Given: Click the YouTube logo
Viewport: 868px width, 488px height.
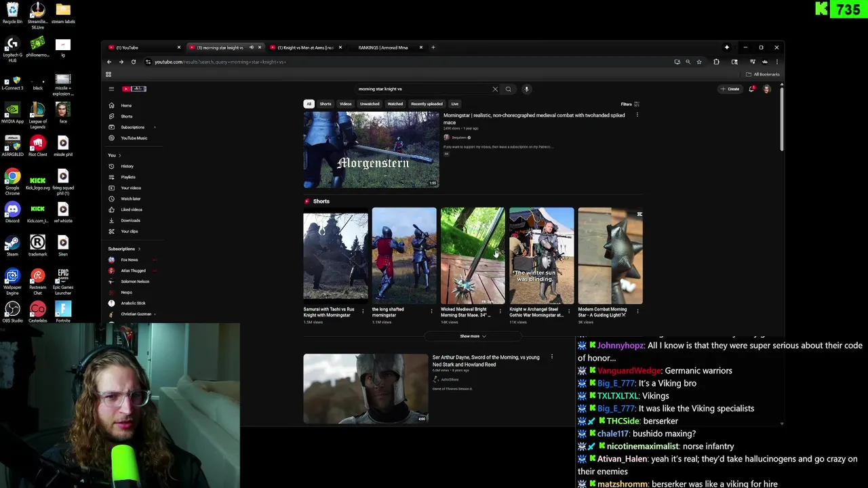Looking at the screenshot, I should click(134, 89).
